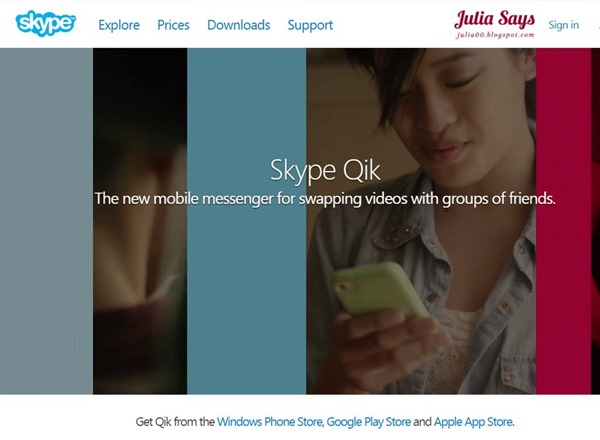Click the dark blurred photo panel
Image resolution: width=600 pixels, height=440 pixels.
[140, 221]
